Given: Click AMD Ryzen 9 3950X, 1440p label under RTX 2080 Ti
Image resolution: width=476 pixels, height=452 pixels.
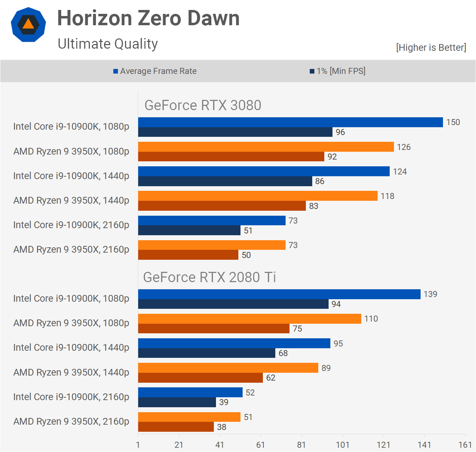Looking at the screenshot, I should (71, 372).
